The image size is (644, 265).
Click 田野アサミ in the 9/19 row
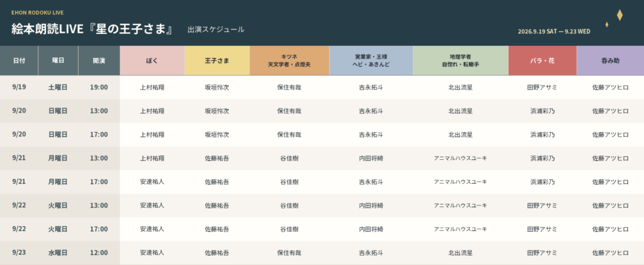click(543, 87)
